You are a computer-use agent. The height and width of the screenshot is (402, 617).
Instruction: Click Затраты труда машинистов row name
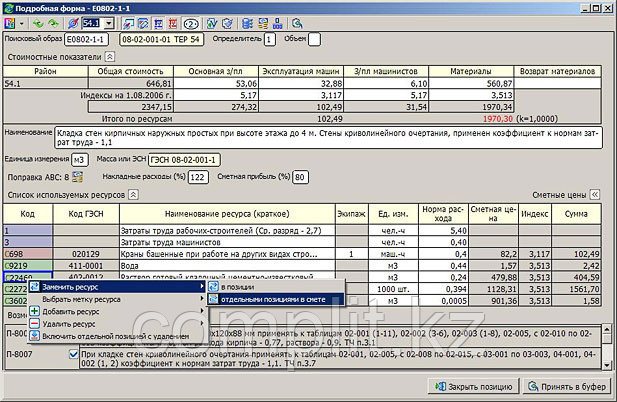click(227, 242)
